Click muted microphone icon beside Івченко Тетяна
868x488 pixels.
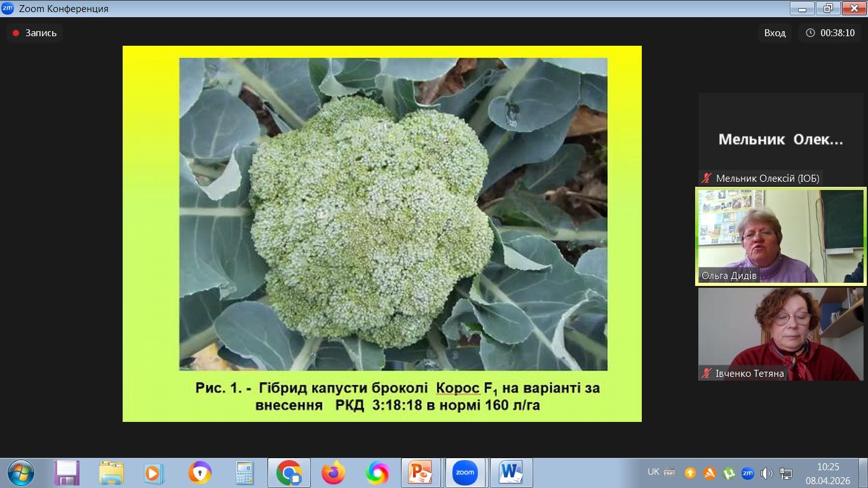pos(706,374)
